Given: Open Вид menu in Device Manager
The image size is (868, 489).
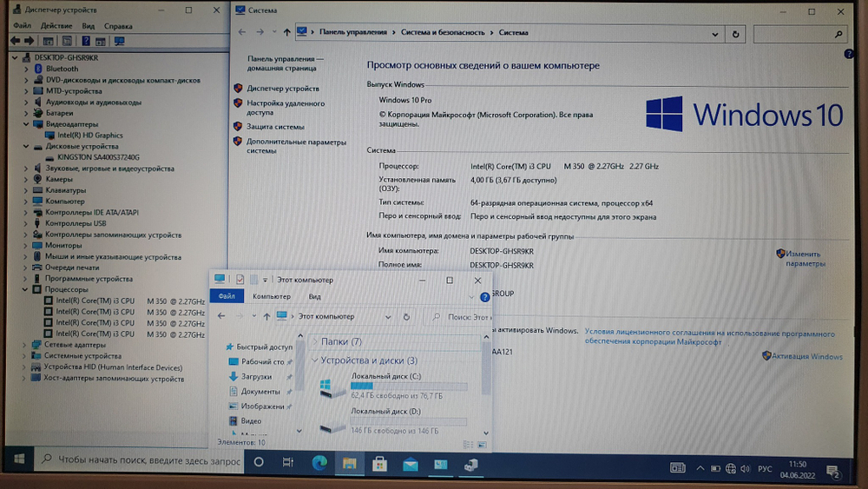Looking at the screenshot, I should pyautogui.click(x=88, y=25).
